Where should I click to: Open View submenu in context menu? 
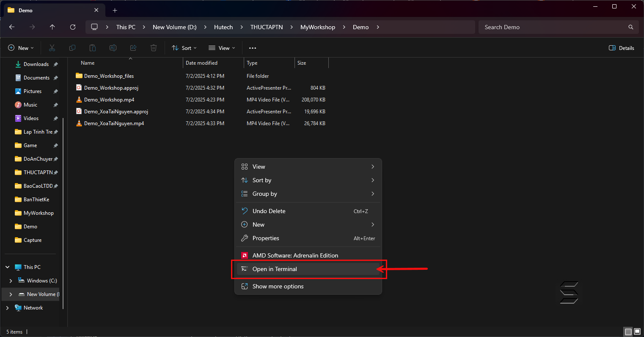(x=308, y=167)
